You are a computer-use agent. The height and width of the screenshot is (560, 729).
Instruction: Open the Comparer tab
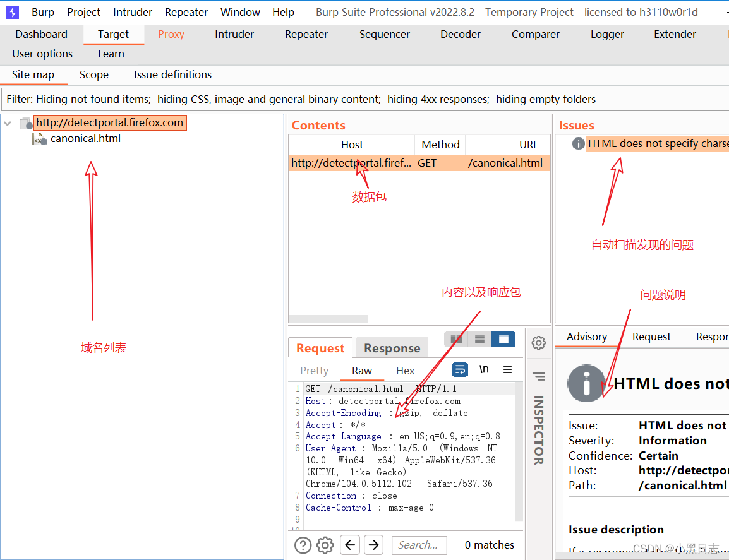coord(536,34)
